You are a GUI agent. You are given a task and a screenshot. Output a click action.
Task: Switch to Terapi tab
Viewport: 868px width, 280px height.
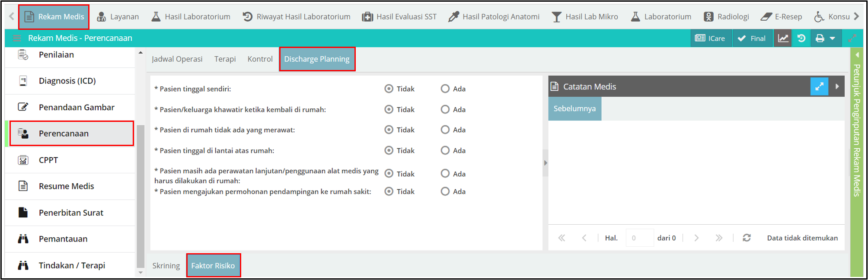coord(225,59)
